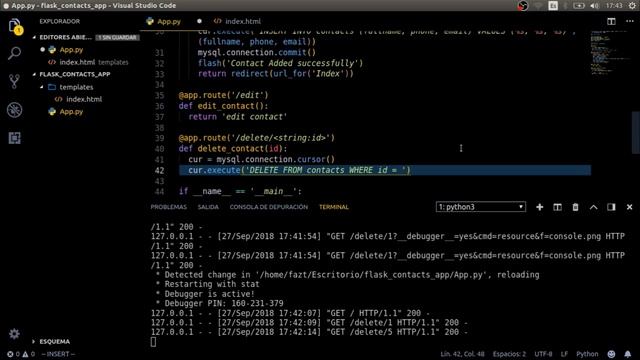Open the Explorer view in activity bar
Image resolution: width=640 pixels, height=360 pixels.
15,26
